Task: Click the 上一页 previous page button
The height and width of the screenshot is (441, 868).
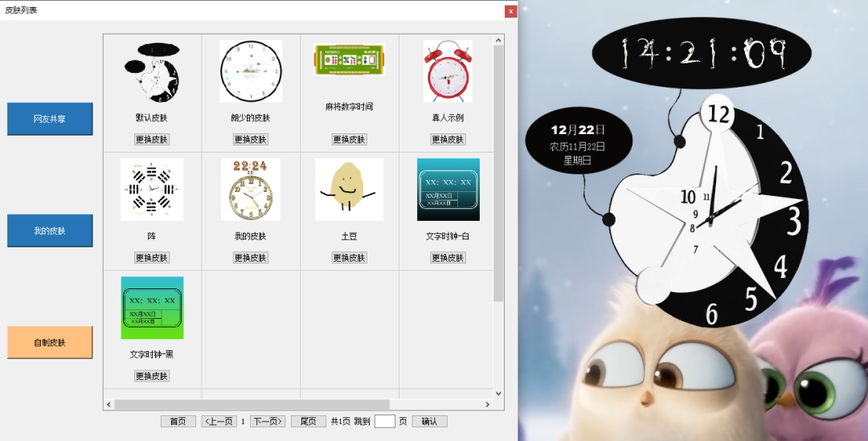Action: click(x=219, y=422)
